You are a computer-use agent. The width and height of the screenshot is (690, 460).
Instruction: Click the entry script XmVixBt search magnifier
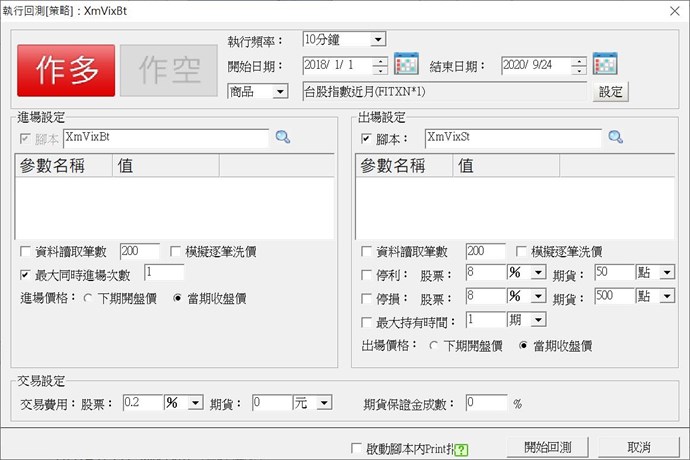282,137
